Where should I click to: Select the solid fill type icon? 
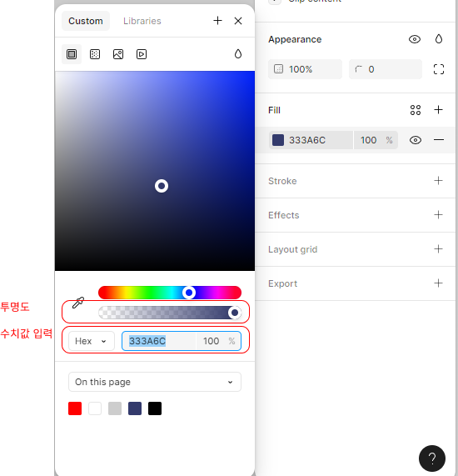(72, 54)
